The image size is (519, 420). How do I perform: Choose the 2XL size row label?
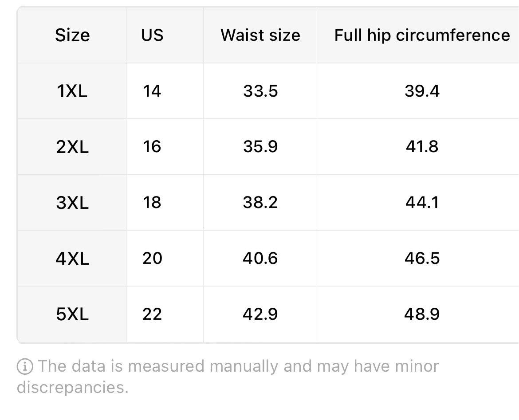tap(72, 147)
